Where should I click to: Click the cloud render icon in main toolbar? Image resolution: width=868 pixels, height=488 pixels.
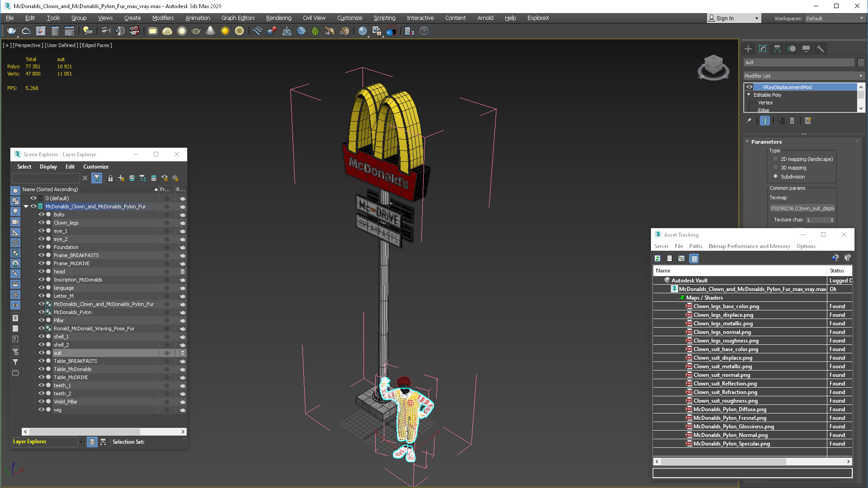click(x=26, y=31)
